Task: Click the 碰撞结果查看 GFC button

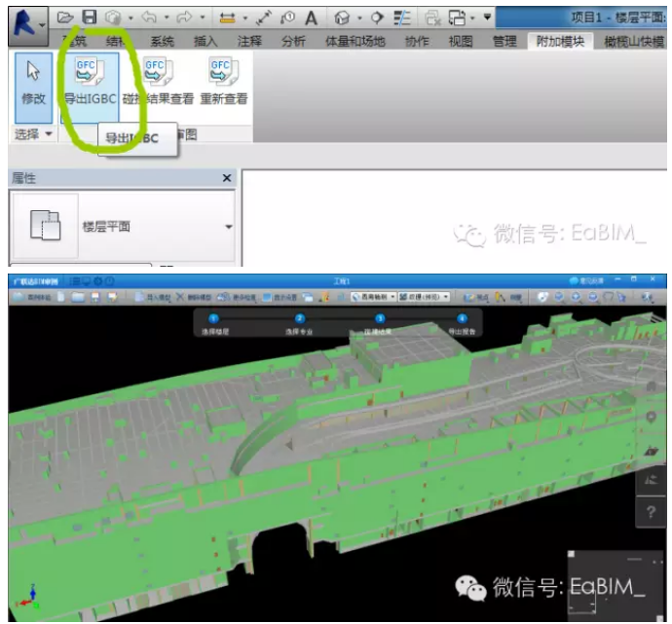Action: tap(158, 82)
